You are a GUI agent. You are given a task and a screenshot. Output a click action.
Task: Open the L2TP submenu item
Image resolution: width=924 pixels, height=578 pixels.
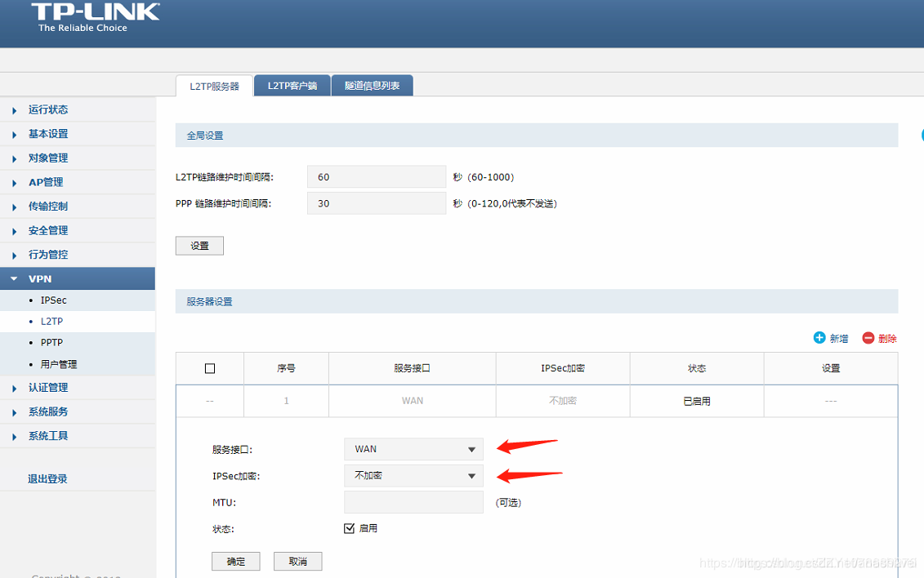point(51,322)
